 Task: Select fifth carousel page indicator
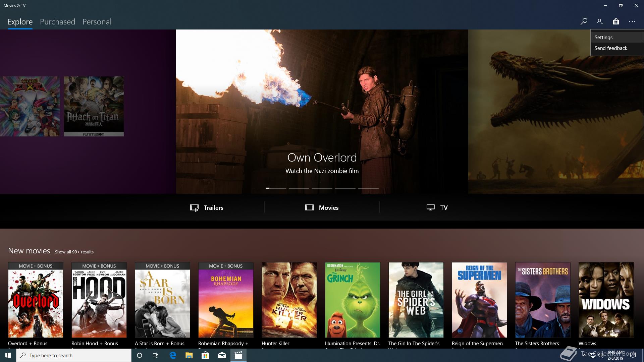(368, 188)
